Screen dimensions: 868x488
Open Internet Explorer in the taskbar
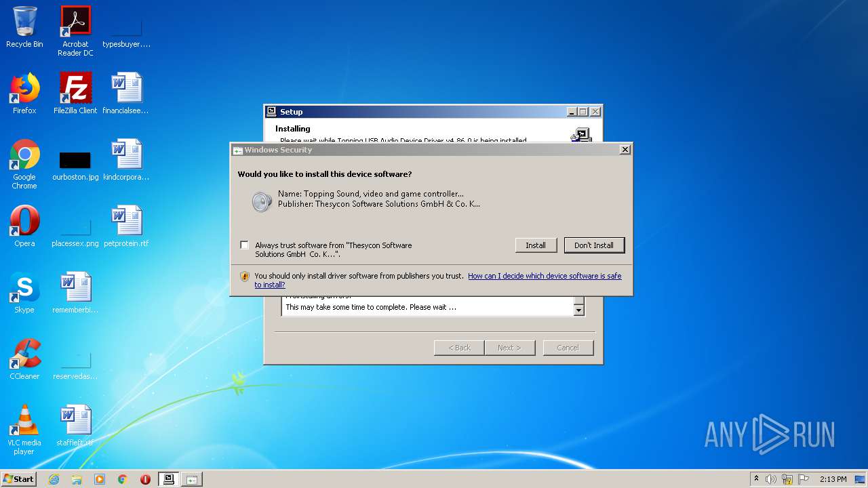pyautogui.click(x=54, y=479)
